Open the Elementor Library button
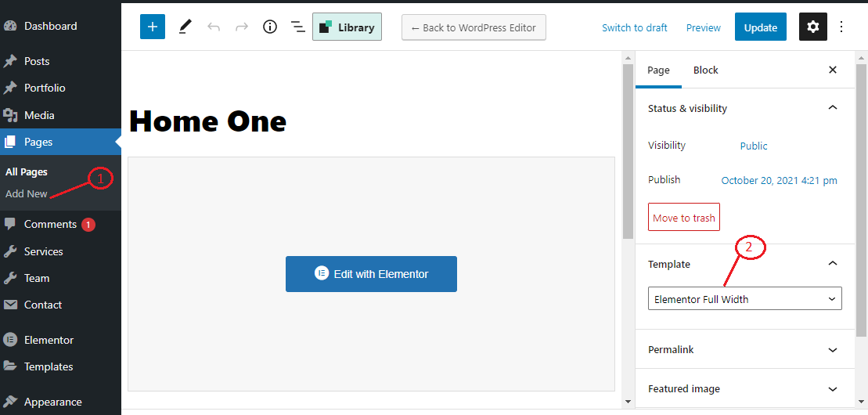Screen dimensions: 868x415 coord(347,27)
